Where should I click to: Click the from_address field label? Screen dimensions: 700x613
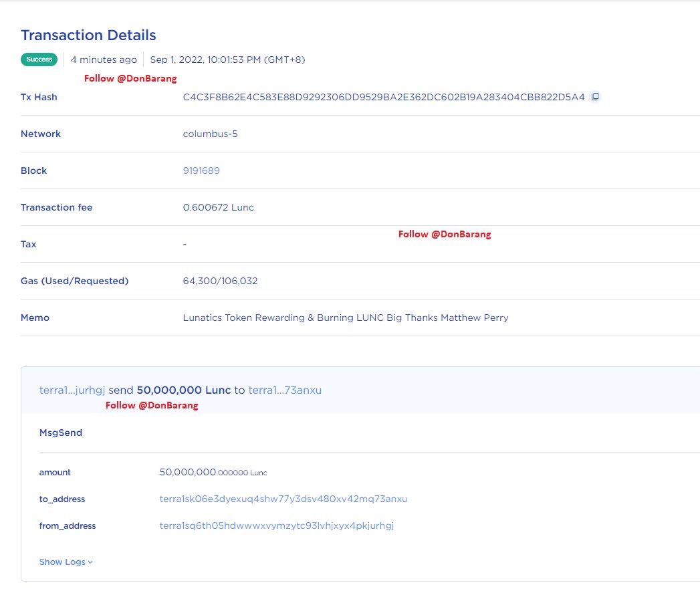68,525
